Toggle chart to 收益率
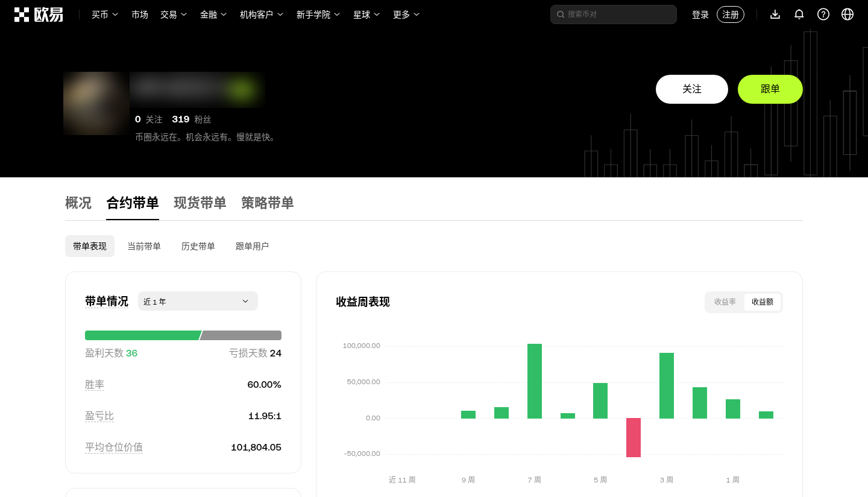Screen dimensions: 868x497 tap(725, 302)
